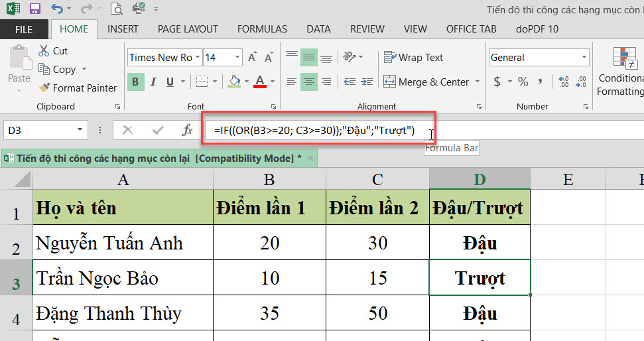Viewport: 644px width, 341px height.
Task: Expand the Name Box dropdown arrow
Action: [80, 130]
